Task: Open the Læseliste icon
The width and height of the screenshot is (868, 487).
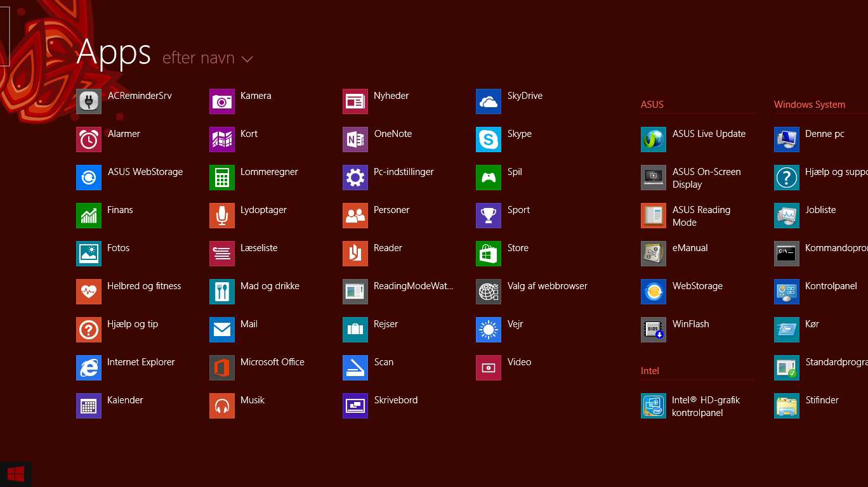Action: (222, 254)
